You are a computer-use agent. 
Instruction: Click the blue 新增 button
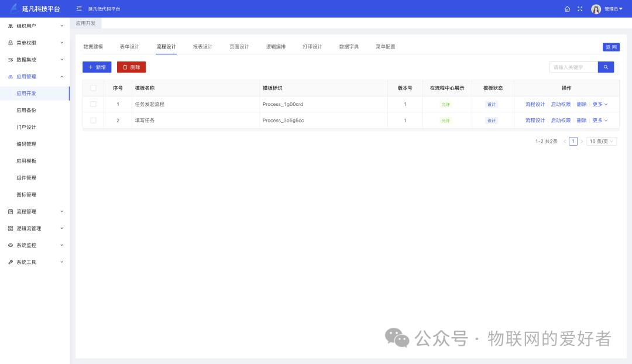click(97, 67)
